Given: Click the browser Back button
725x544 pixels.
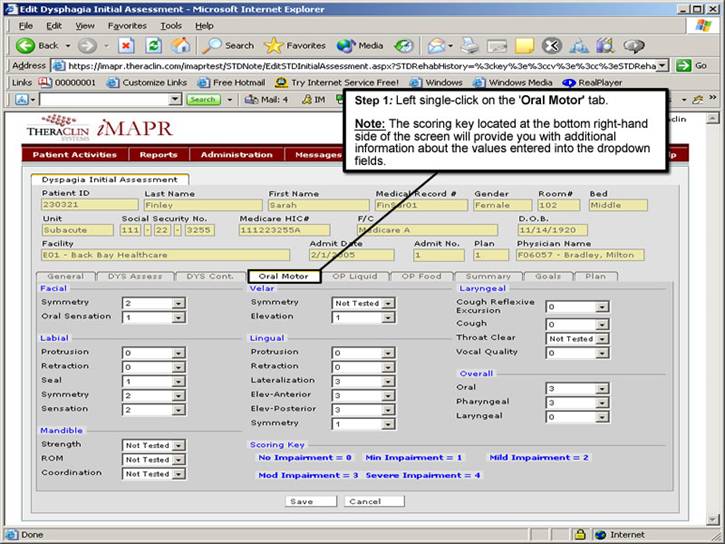Looking at the screenshot, I should click(x=38, y=45).
